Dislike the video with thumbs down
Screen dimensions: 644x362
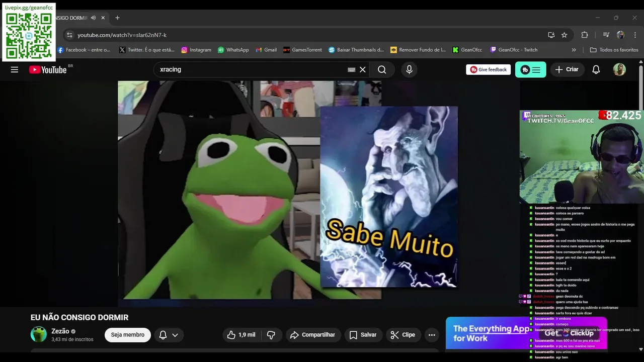pos(271,335)
